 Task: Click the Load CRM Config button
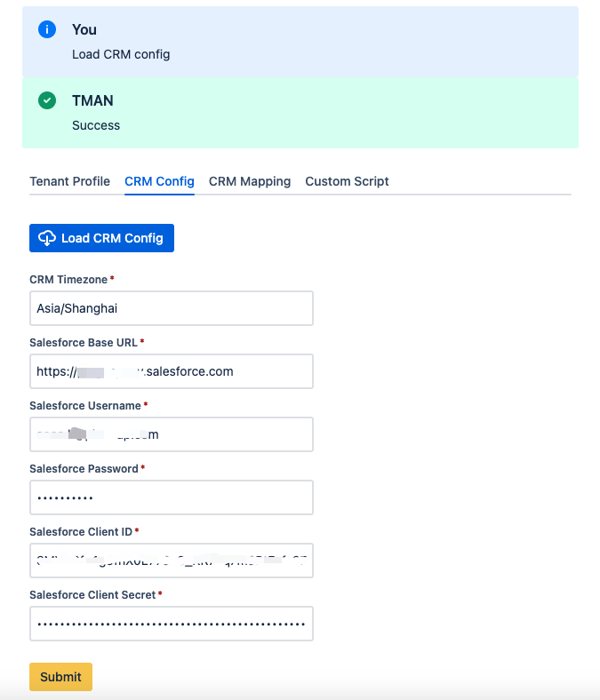[x=102, y=238]
